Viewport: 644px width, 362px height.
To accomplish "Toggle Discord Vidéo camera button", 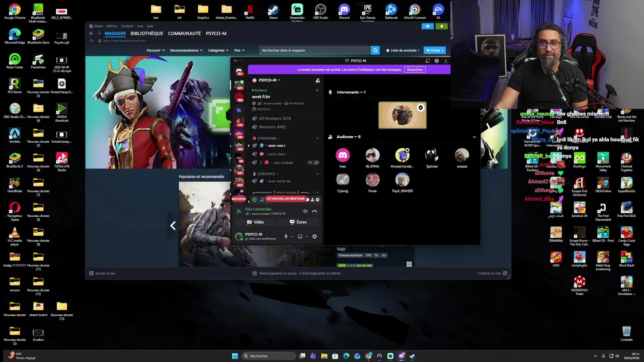I will coord(256,222).
